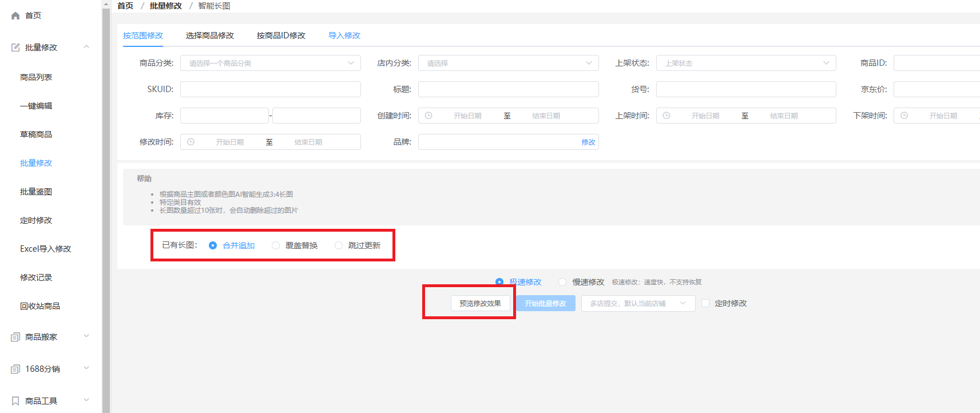The width and height of the screenshot is (980, 413).
Task: Open 商品列表 in the sidebar
Action: 36,77
